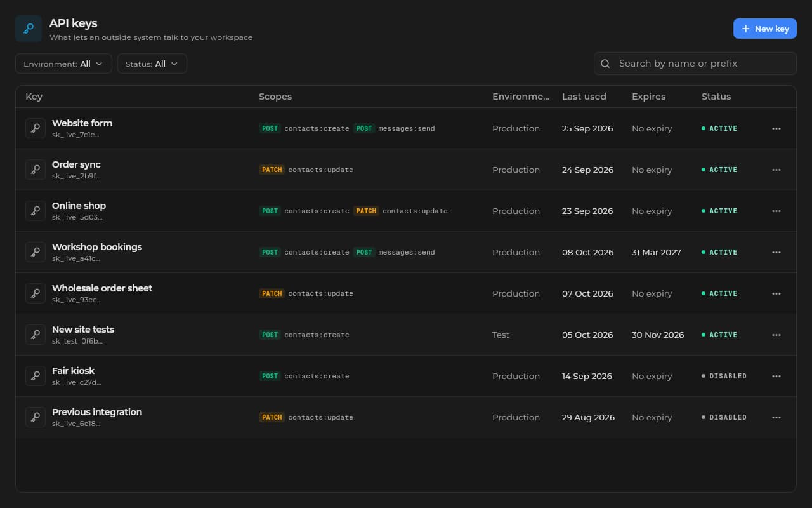Click the search magnifier icon
The height and width of the screenshot is (508, 812).
pos(605,63)
